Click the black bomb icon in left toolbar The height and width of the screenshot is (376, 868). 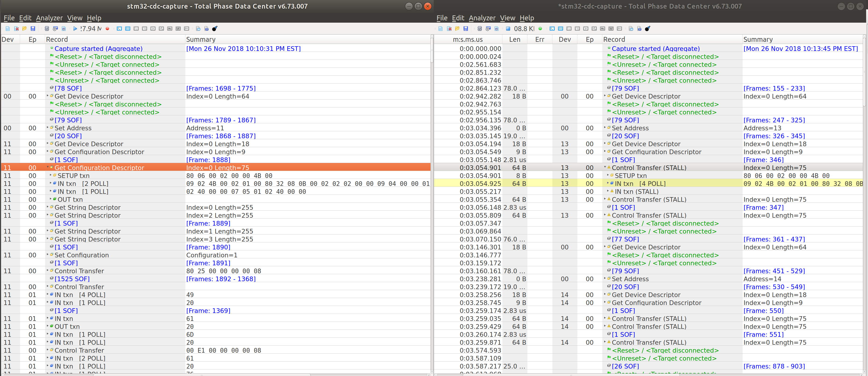215,29
